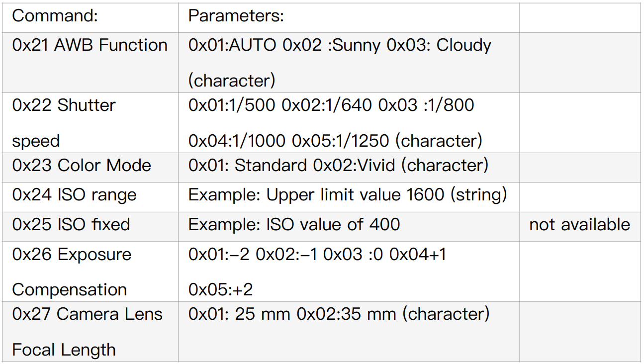Click the 'Standard 0x02:Vivid' parameters cell
The height and width of the screenshot is (364, 644).
(338, 166)
